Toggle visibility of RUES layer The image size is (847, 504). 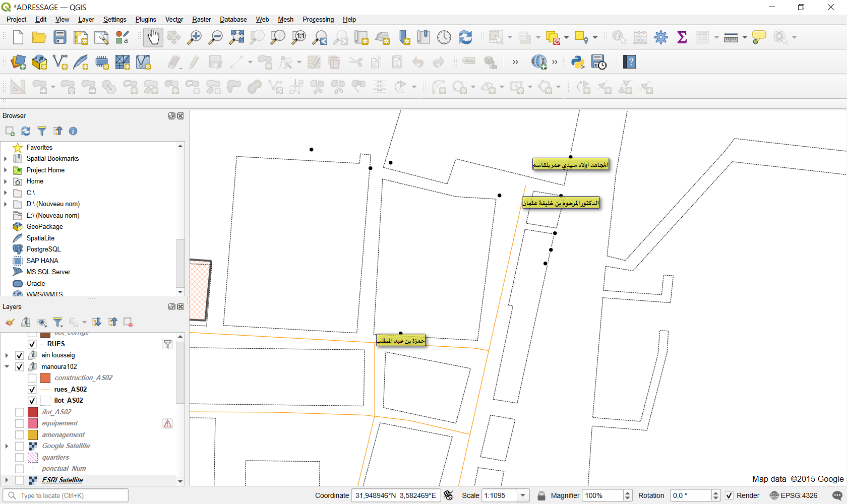32,344
